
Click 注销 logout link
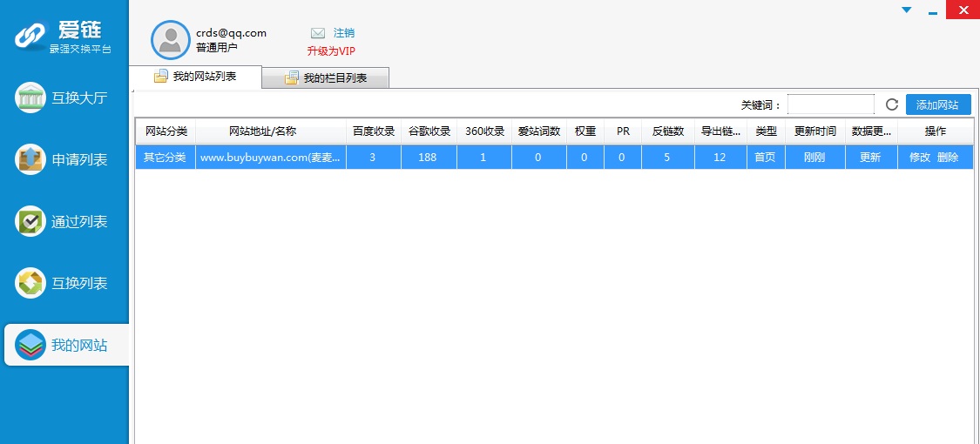coord(344,33)
